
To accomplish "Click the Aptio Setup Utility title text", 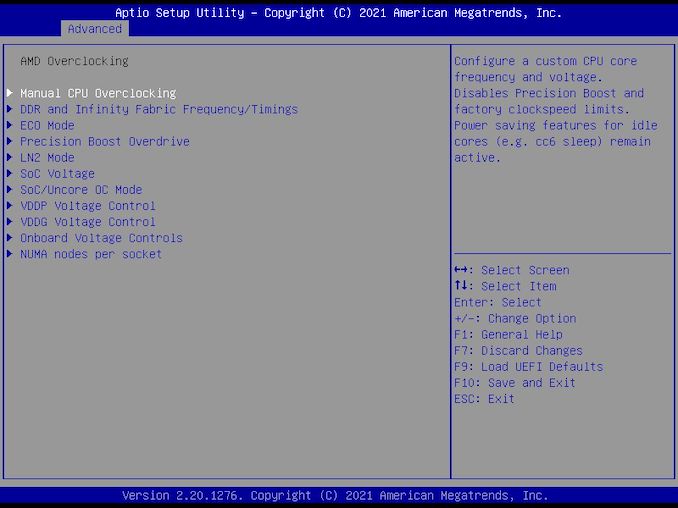I will point(338,13).
